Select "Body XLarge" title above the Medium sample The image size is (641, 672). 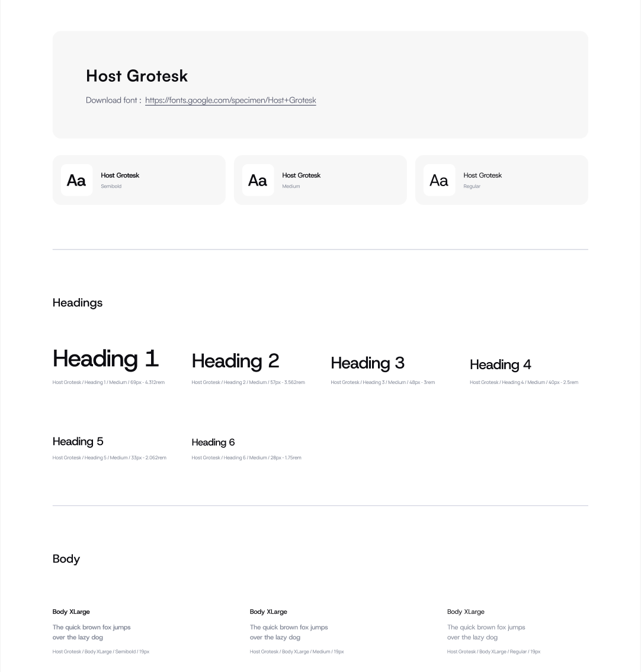tap(268, 612)
